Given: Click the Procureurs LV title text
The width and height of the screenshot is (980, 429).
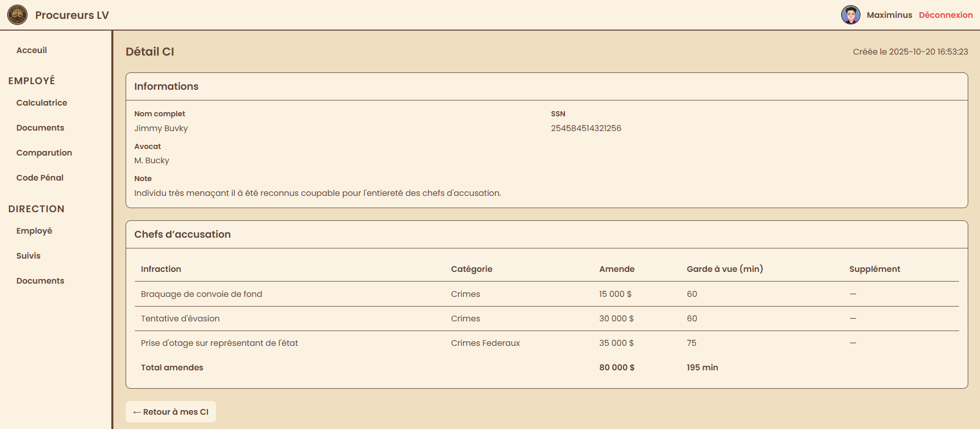Looking at the screenshot, I should tap(72, 15).
